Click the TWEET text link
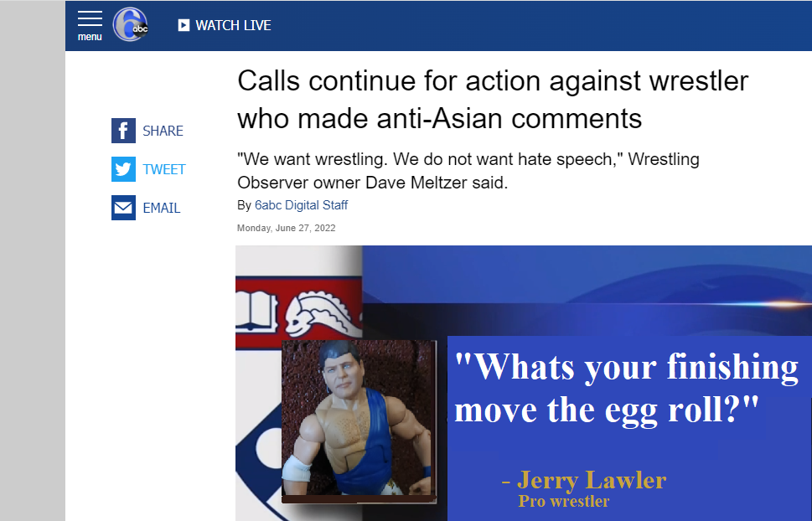This screenshot has width=812, height=521. 163,169
